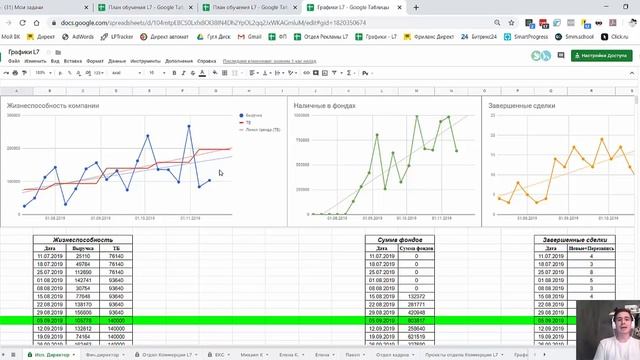Open the Битрикс24 bookmark

coord(479,37)
